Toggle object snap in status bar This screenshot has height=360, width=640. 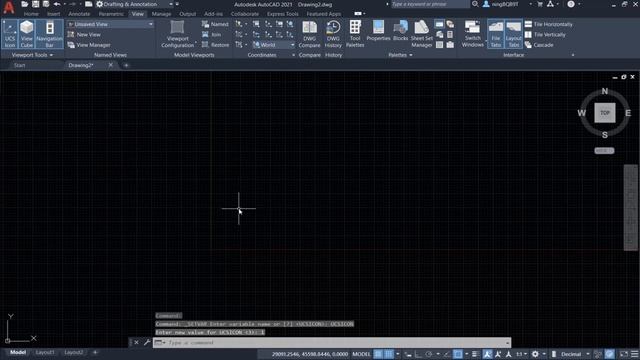(458, 354)
